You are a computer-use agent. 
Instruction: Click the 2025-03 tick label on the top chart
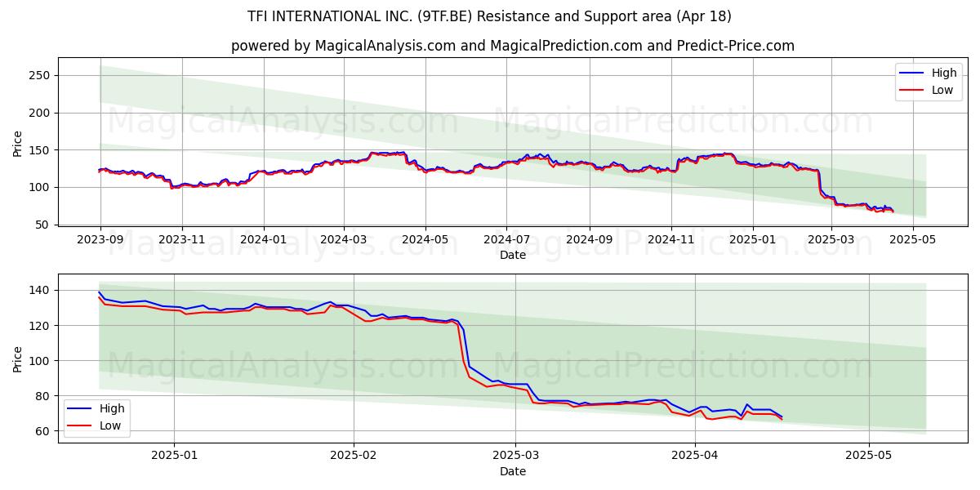(x=831, y=241)
